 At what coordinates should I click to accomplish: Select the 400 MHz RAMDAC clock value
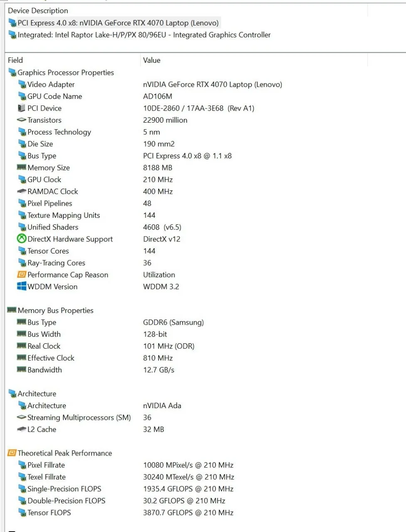(x=158, y=192)
